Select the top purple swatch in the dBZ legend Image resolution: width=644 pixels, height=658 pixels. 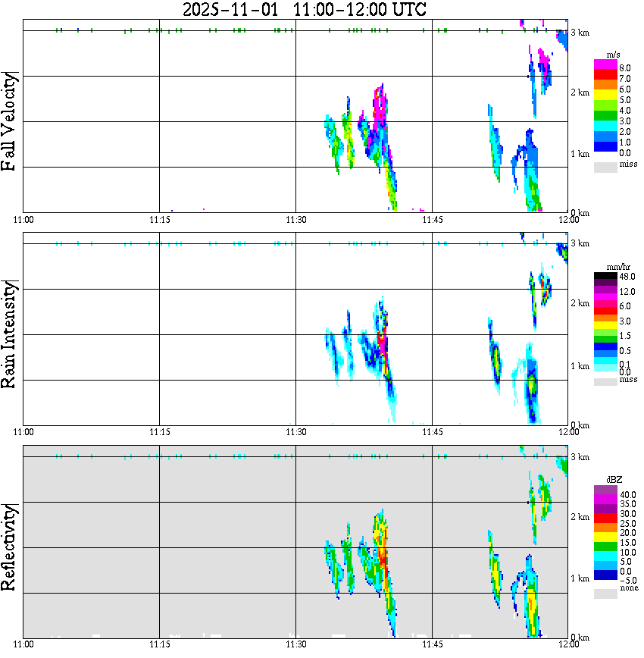coord(605,490)
